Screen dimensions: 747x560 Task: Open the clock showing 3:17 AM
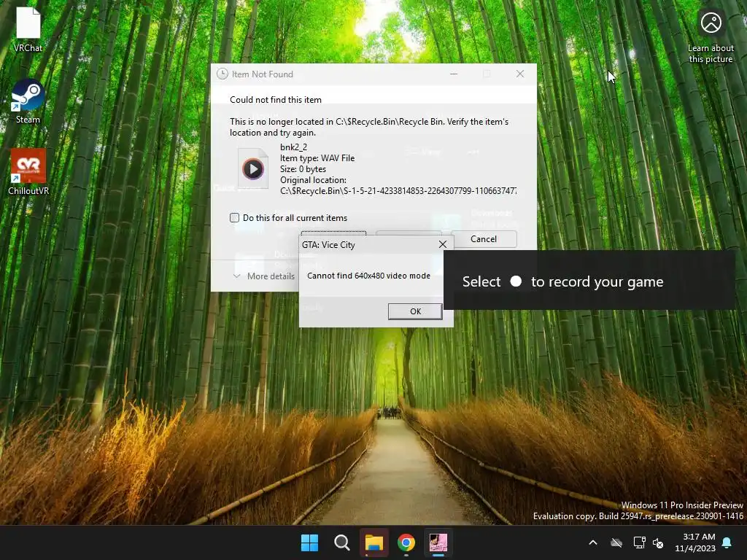click(695, 542)
